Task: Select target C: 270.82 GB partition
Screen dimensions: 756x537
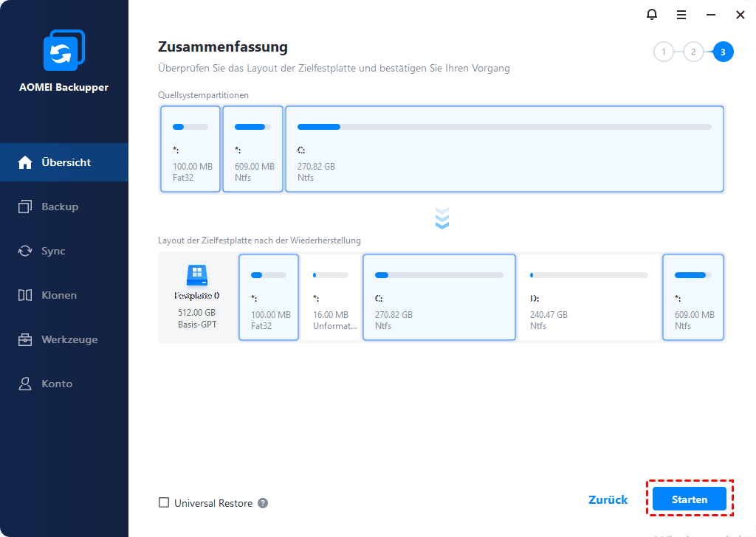Action: point(439,297)
